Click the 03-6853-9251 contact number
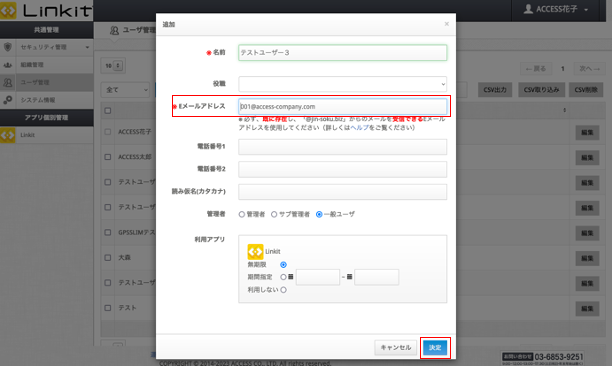612x366 pixels. coord(559,357)
